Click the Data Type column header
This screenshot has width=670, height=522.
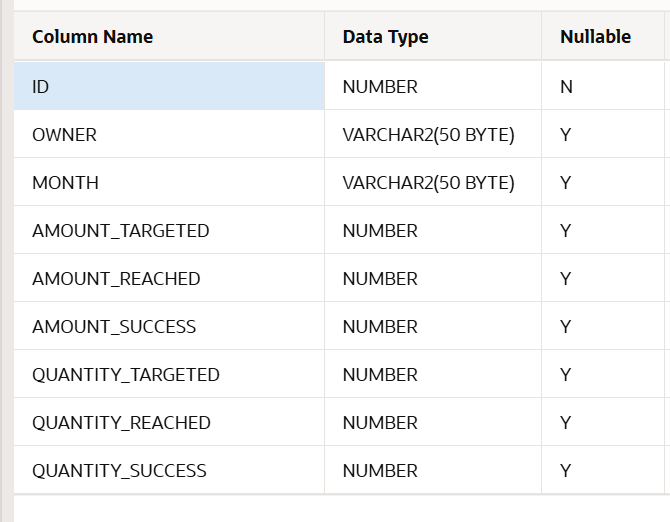pyautogui.click(x=385, y=37)
